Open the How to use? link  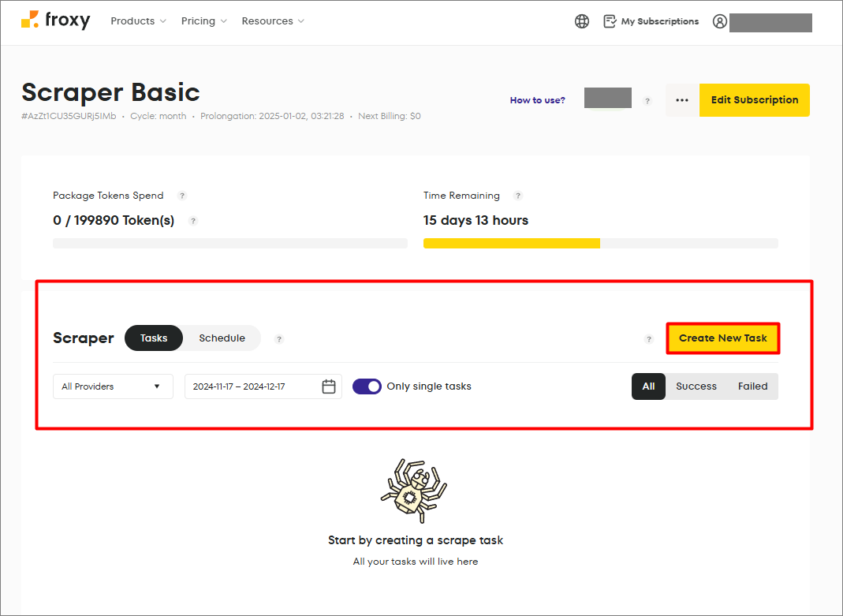tap(538, 100)
